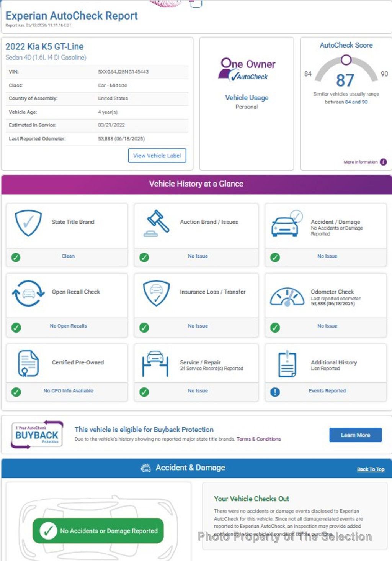Click the Your Vehicle Checks Out heading

click(x=252, y=499)
